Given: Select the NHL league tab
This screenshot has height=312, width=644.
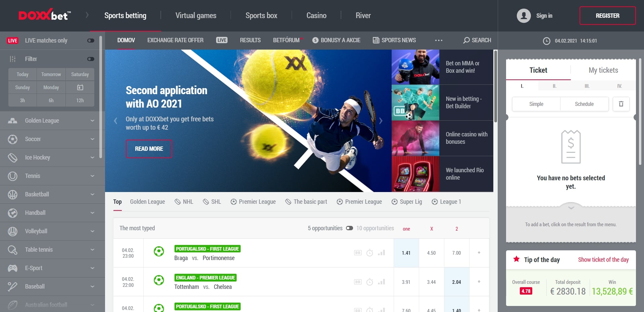Looking at the screenshot, I should pos(184,202).
